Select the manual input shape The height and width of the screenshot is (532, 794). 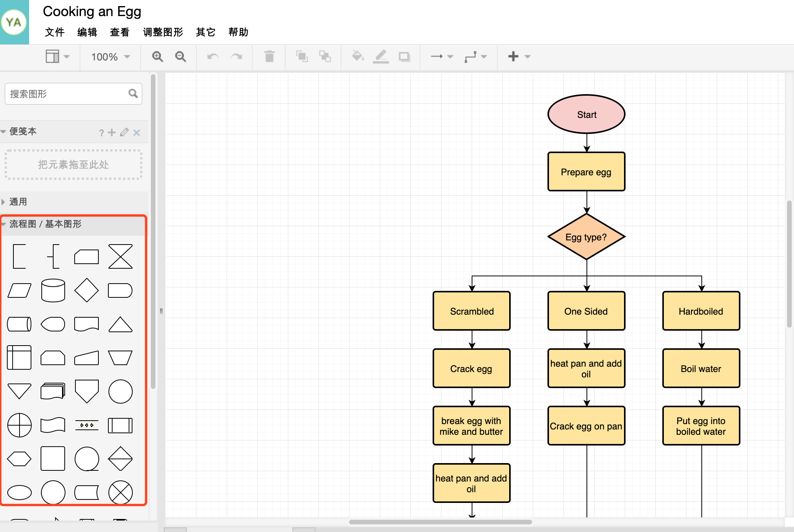pyautogui.click(x=87, y=357)
